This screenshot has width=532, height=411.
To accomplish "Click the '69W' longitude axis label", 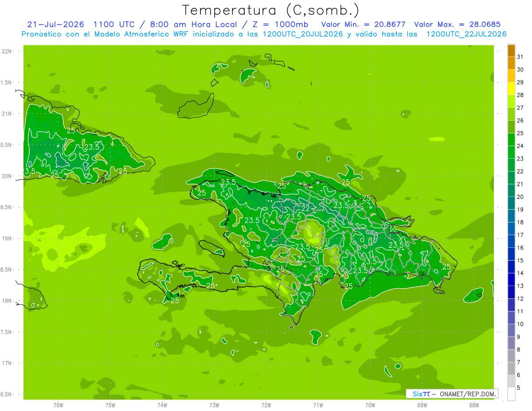I will point(422,405).
